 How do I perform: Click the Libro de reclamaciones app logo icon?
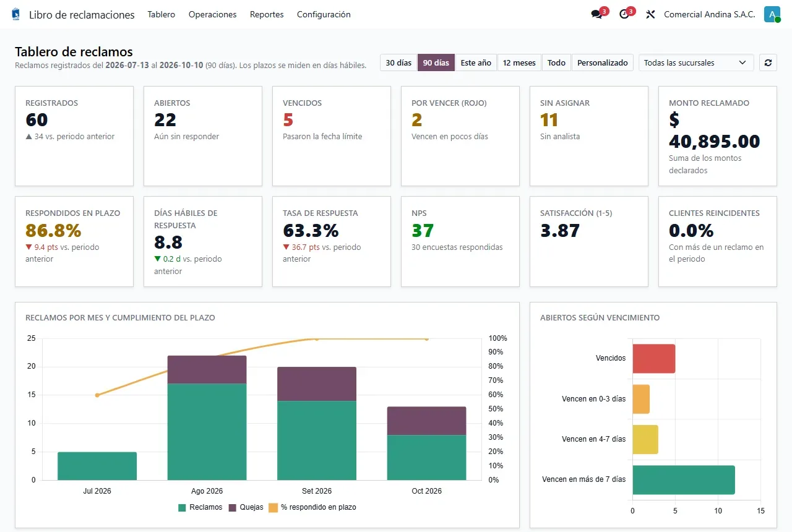coord(15,14)
